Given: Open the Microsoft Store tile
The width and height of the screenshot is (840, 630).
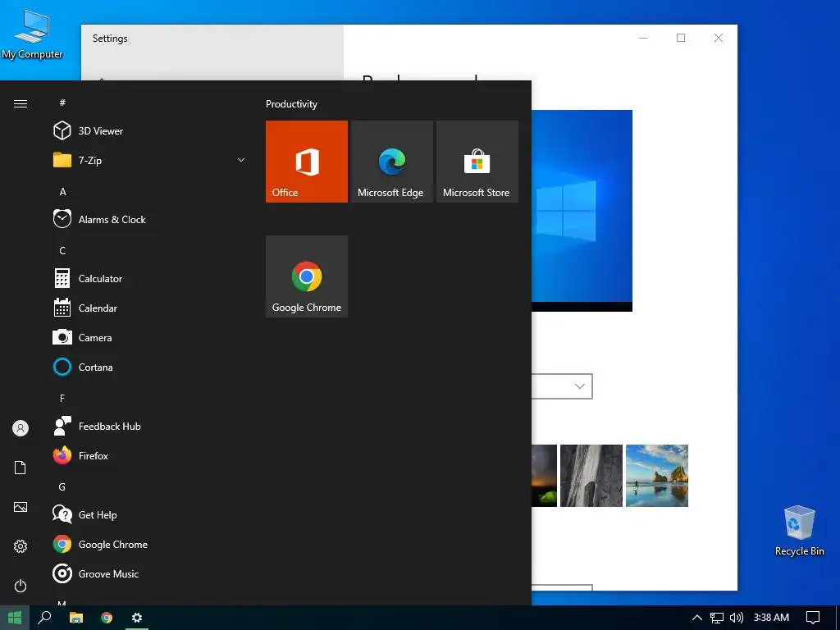Looking at the screenshot, I should [477, 162].
